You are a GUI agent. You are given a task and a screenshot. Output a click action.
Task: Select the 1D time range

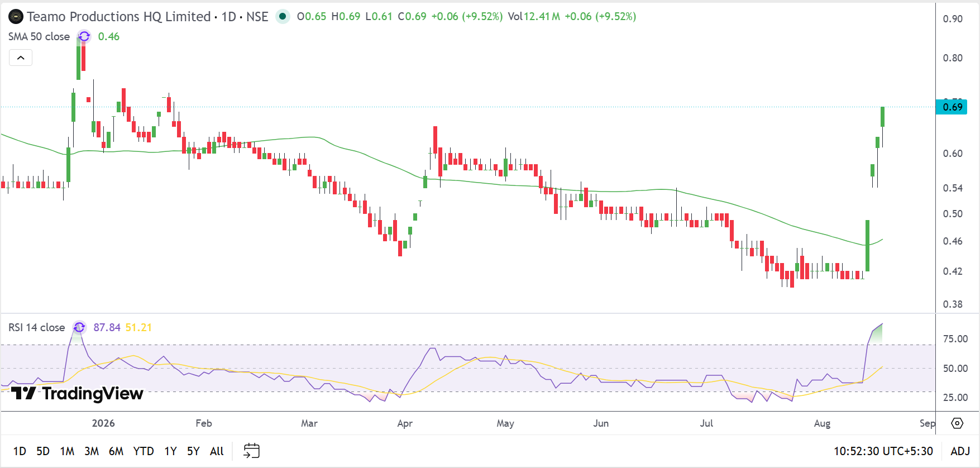pyautogui.click(x=20, y=451)
